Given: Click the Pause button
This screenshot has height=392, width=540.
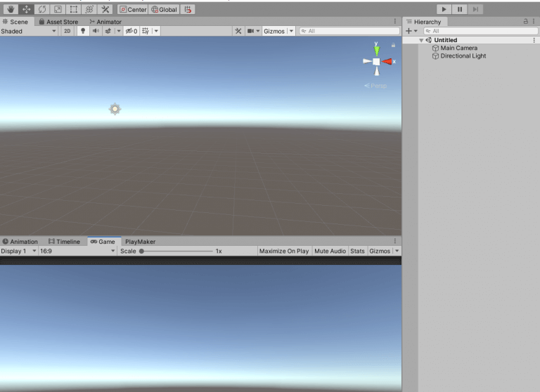Looking at the screenshot, I should coord(460,9).
